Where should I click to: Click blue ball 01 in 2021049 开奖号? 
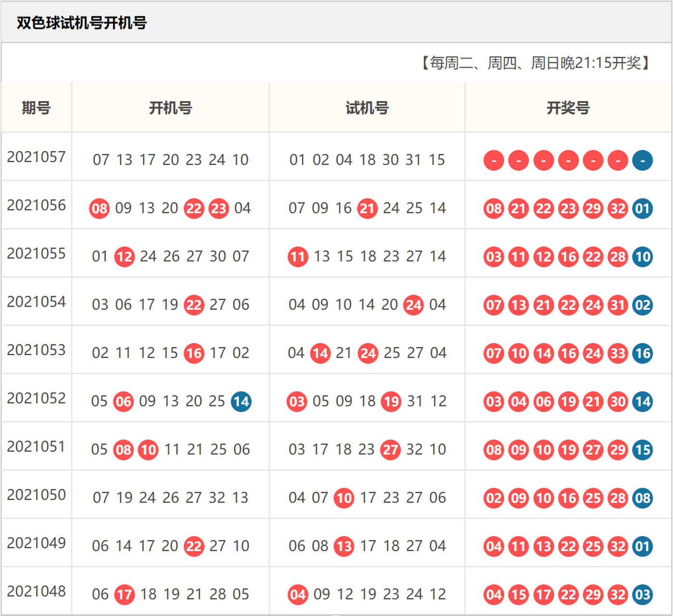(643, 546)
